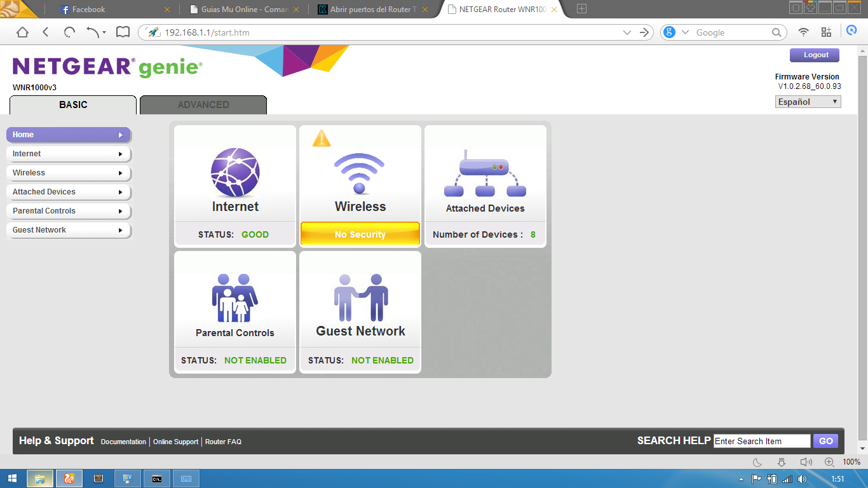
Task: Click the network signal tray icon
Action: 787,479
